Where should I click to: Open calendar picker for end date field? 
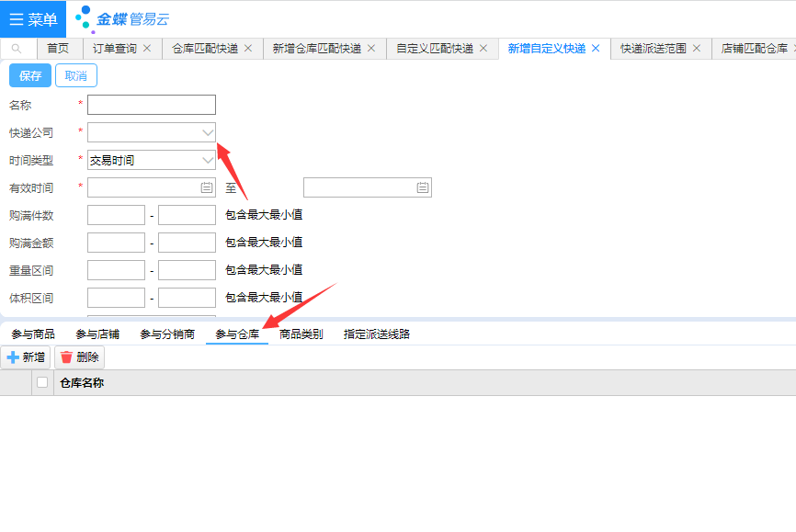[422, 187]
